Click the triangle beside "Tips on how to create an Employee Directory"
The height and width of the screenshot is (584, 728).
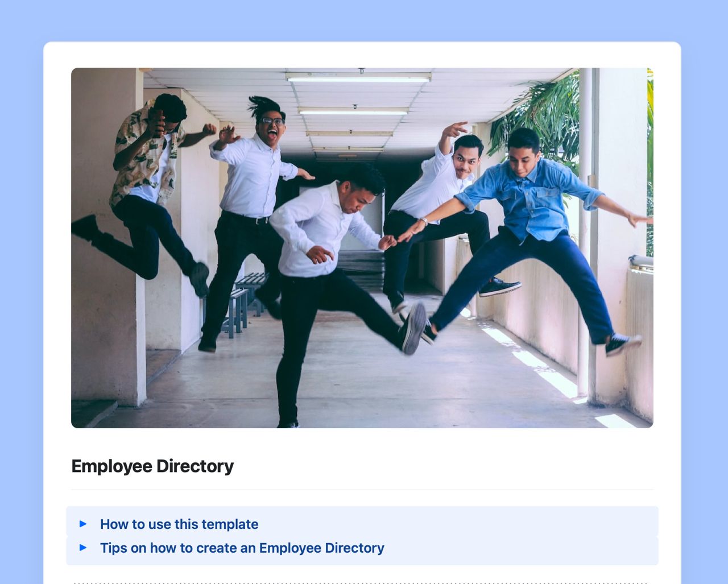click(84, 548)
